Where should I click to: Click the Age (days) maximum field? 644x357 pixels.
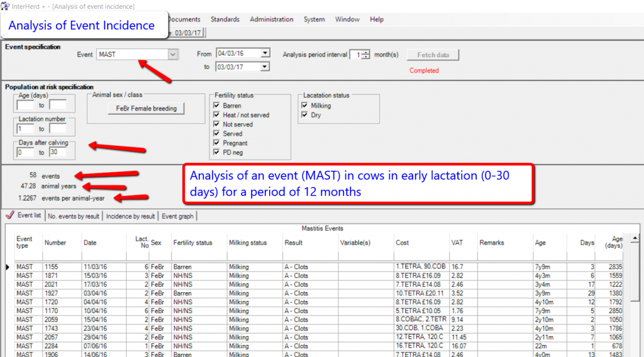57,106
